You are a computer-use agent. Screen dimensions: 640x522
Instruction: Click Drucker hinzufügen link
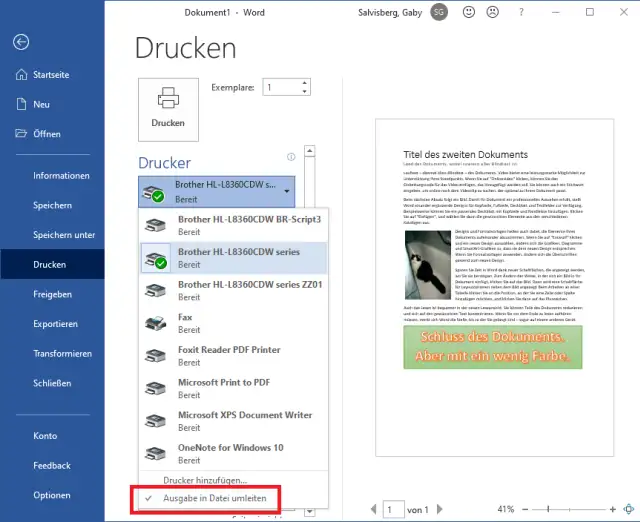pyautogui.click(x=205, y=480)
